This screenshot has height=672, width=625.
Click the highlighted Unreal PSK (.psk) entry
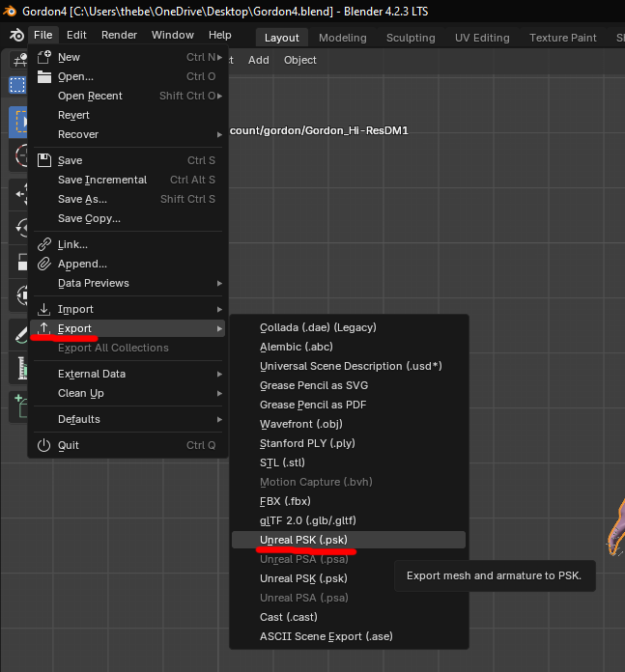pyautogui.click(x=349, y=540)
